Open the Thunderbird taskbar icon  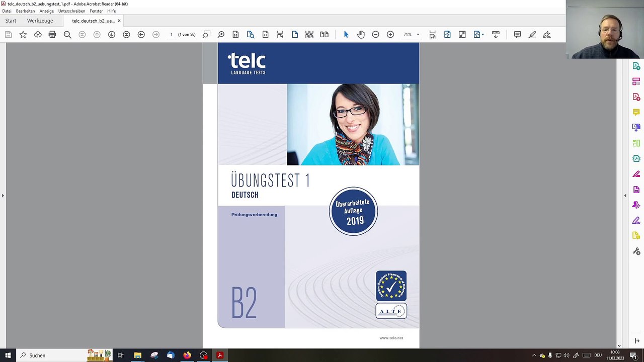[171, 355]
